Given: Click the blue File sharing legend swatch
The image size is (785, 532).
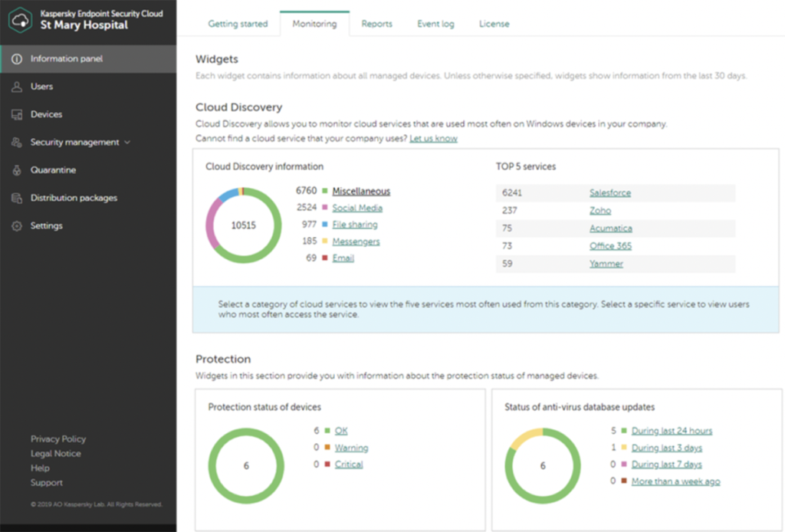Looking at the screenshot, I should (324, 224).
